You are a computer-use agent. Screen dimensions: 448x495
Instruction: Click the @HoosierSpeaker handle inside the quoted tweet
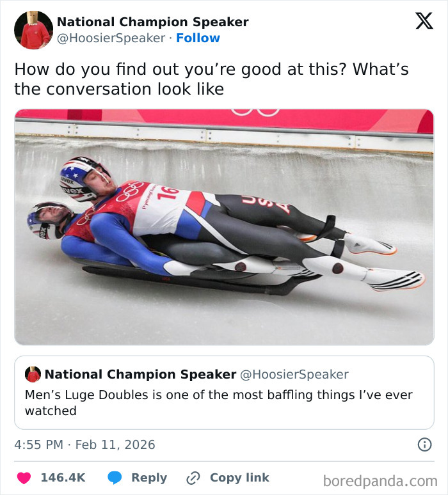pyautogui.click(x=294, y=374)
